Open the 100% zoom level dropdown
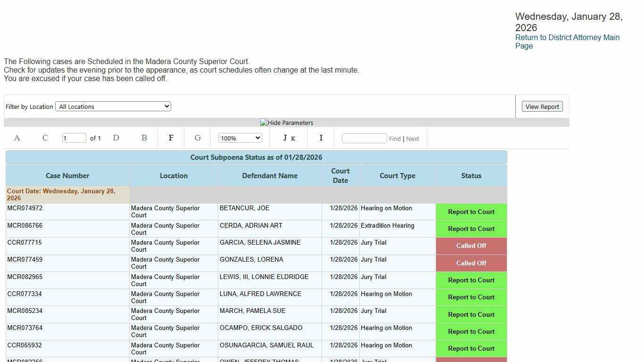 pos(240,138)
